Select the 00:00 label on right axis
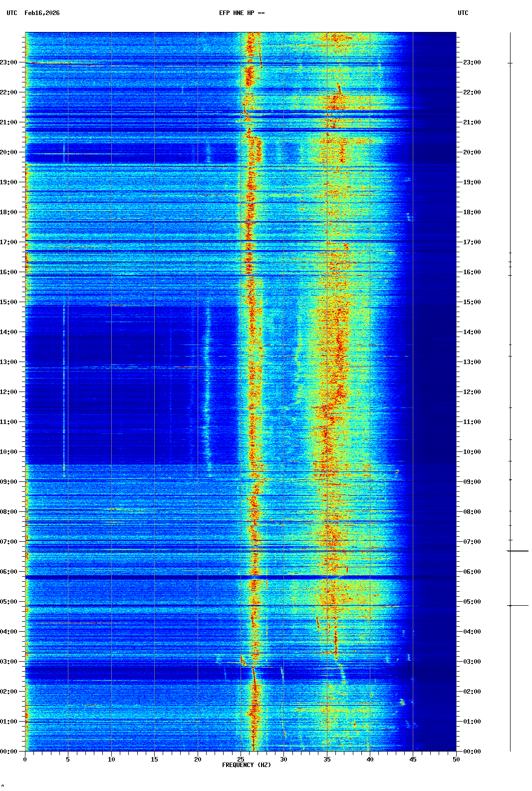This screenshot has width=532, height=791. point(472,752)
